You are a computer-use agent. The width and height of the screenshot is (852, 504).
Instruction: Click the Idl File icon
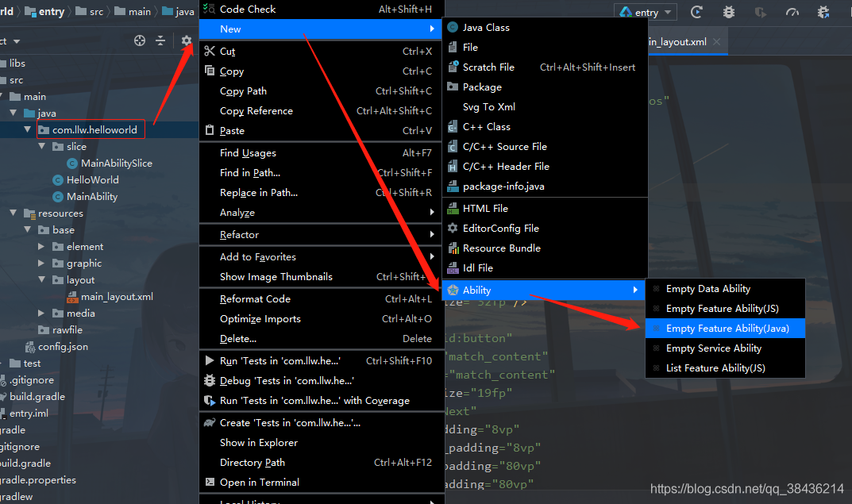click(x=453, y=267)
